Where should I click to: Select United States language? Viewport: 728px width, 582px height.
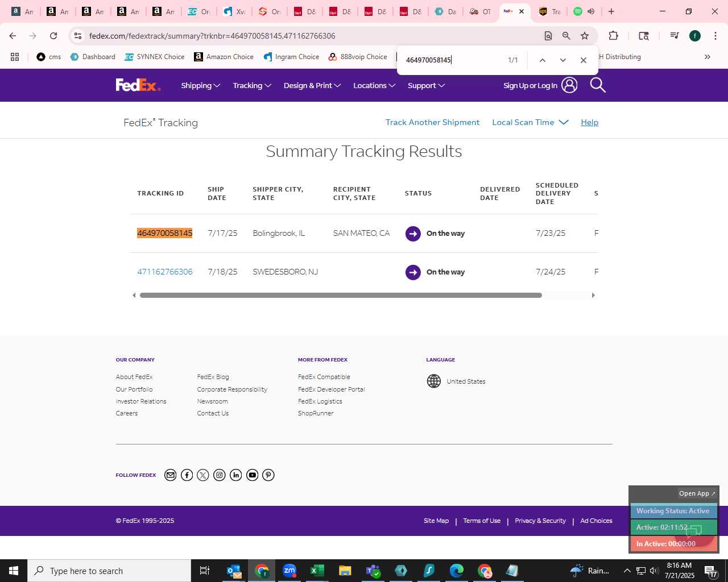point(466,381)
